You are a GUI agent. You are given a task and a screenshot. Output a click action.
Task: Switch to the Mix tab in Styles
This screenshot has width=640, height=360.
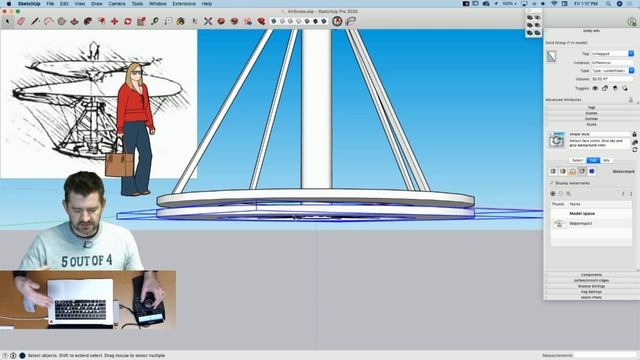click(x=606, y=160)
